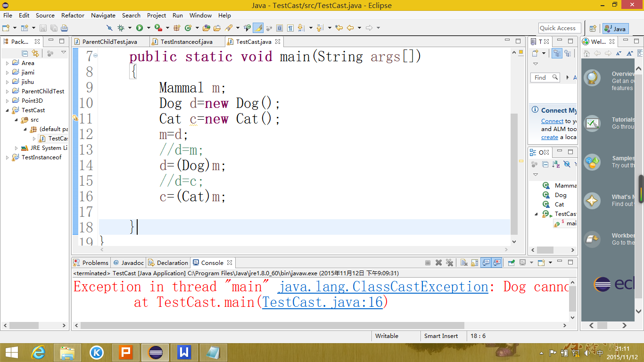Click the Print icon in the toolbar
644x362 pixels.
click(x=65, y=28)
